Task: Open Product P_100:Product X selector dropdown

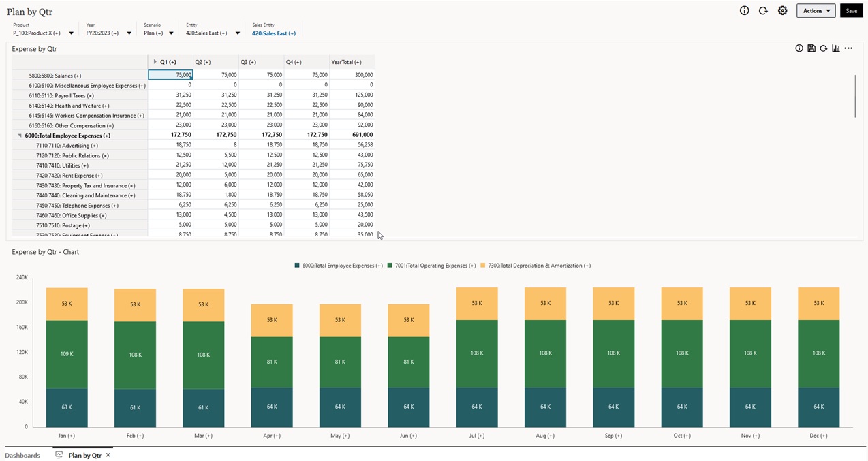Action: coord(71,33)
